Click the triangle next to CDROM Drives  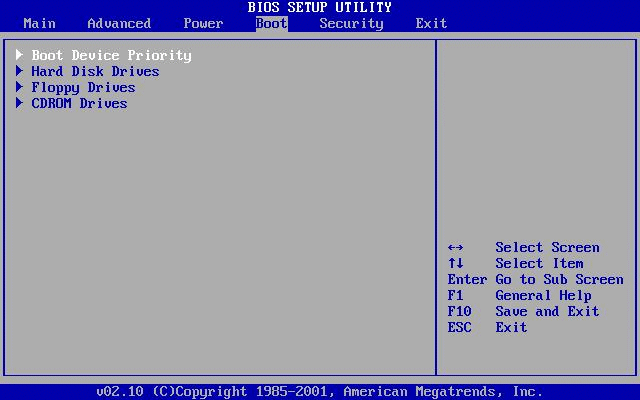pos(19,102)
